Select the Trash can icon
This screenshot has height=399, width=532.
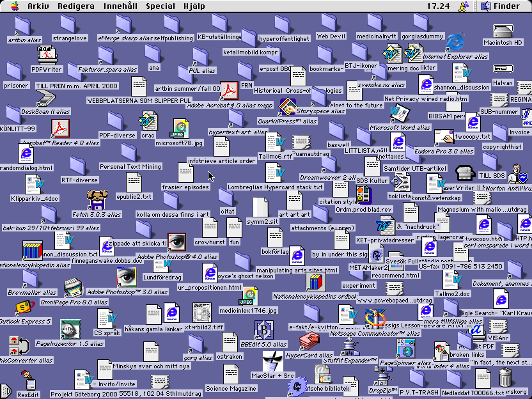click(x=505, y=377)
